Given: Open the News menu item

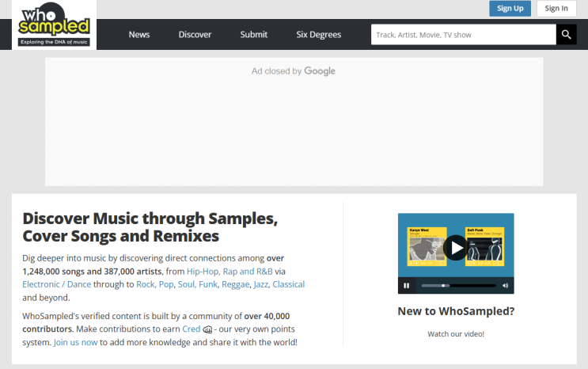Looking at the screenshot, I should click(x=139, y=35).
